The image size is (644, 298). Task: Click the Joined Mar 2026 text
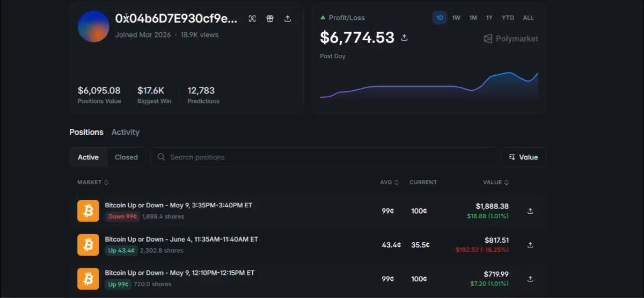click(x=143, y=35)
